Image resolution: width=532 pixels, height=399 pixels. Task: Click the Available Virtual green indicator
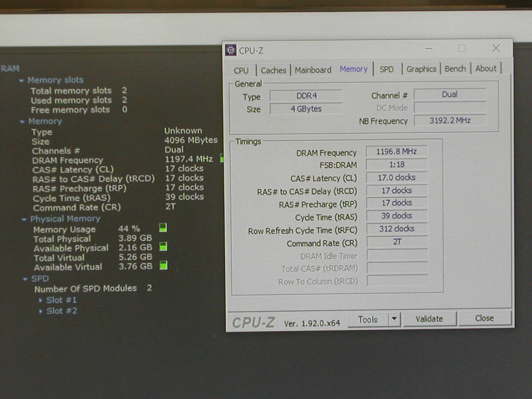pos(163,266)
